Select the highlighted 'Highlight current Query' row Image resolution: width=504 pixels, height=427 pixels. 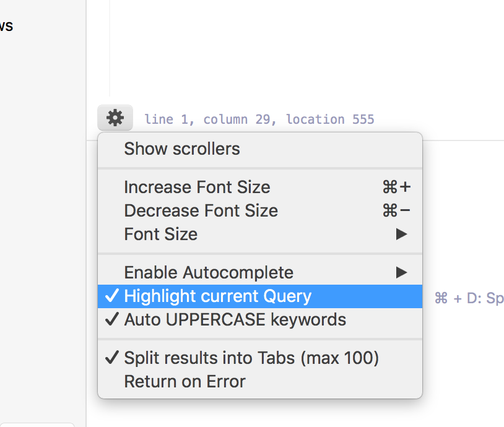[217, 296]
